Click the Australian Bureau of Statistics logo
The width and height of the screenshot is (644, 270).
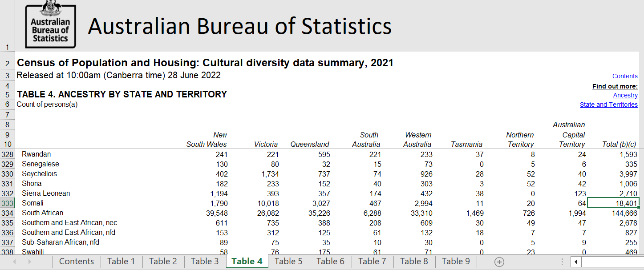coord(50,24)
